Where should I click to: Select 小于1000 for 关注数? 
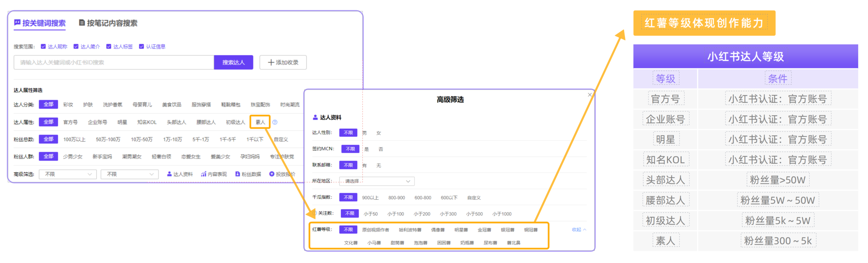(x=502, y=214)
